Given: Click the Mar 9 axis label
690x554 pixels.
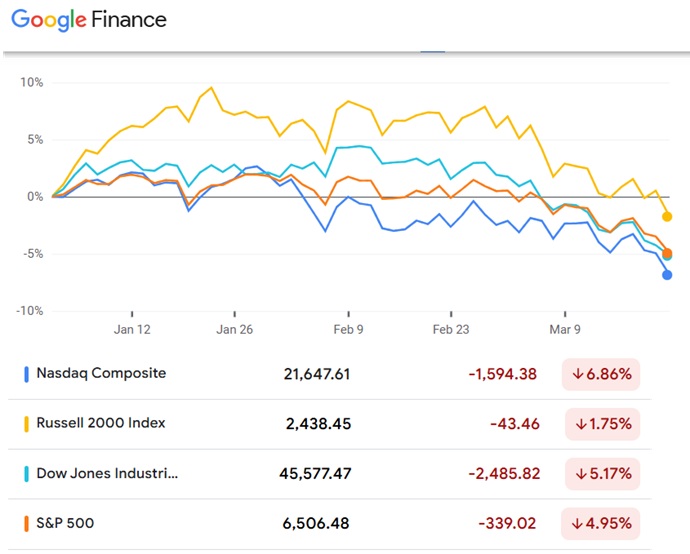Looking at the screenshot, I should click(565, 330).
